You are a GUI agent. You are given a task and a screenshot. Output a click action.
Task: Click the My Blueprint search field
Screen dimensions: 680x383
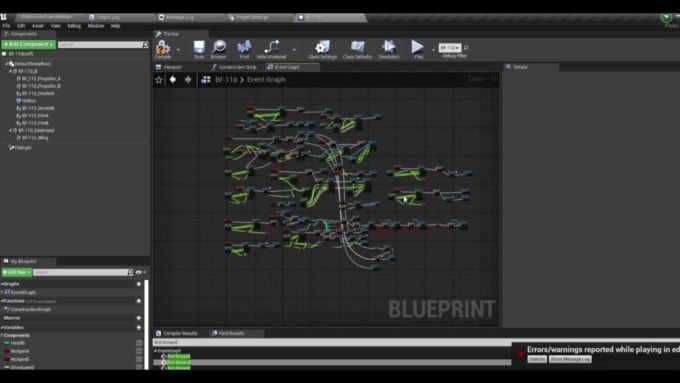(x=81, y=272)
